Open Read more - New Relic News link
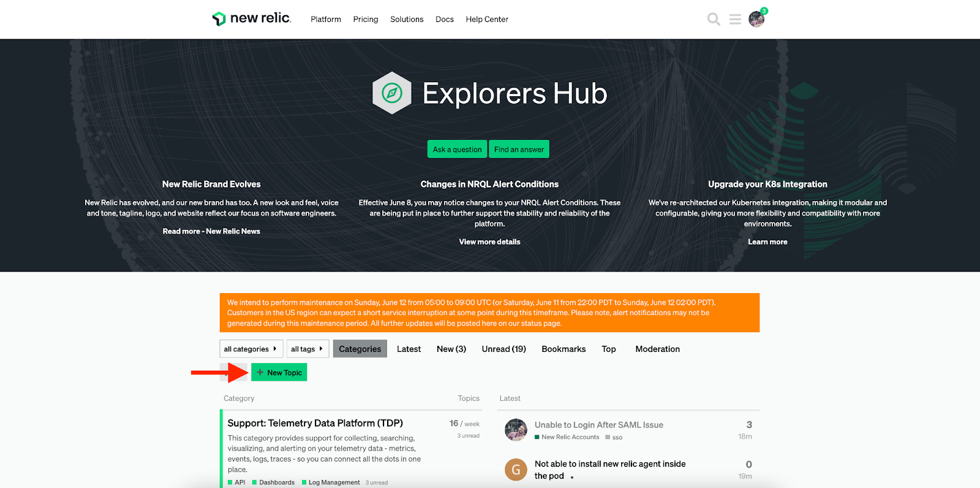 click(x=211, y=231)
